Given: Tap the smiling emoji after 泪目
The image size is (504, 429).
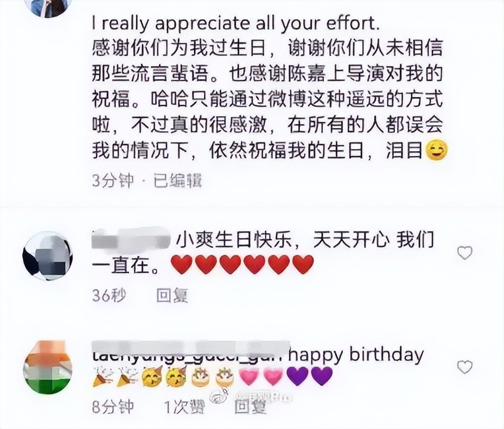Looking at the screenshot, I should [x=436, y=150].
